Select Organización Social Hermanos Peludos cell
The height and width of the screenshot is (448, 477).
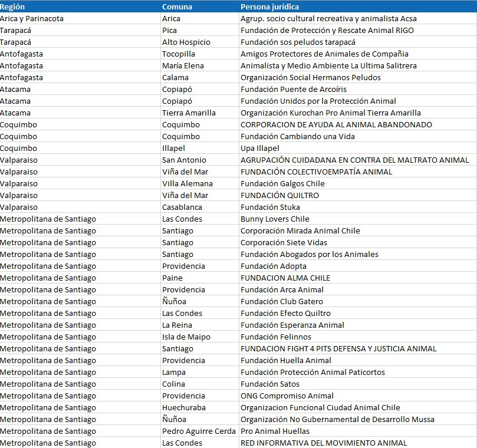pyautogui.click(x=358, y=78)
